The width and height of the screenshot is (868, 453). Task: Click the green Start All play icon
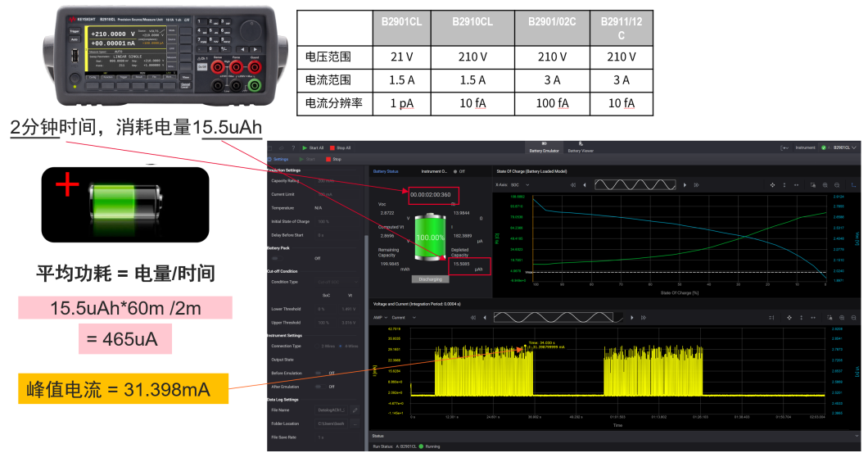click(x=305, y=148)
